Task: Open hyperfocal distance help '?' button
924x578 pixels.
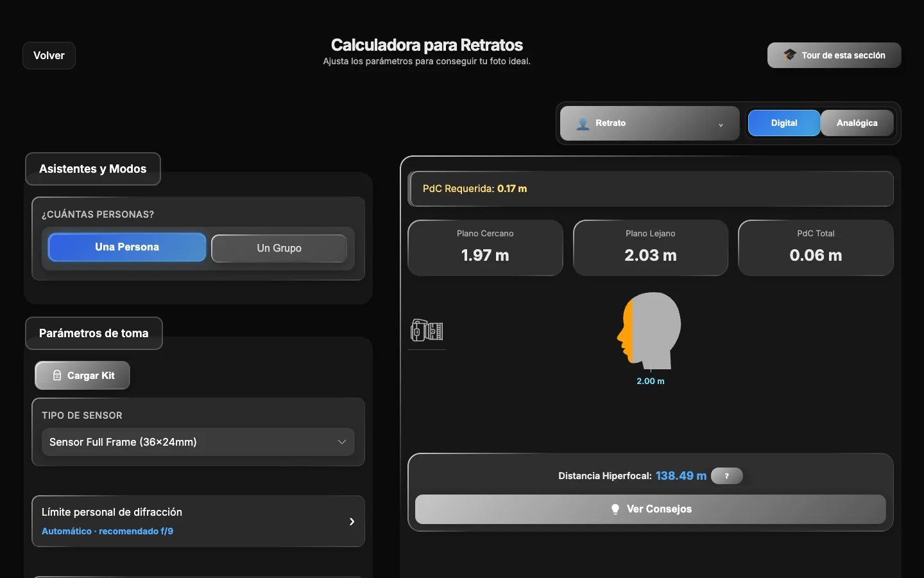Action: click(x=727, y=476)
